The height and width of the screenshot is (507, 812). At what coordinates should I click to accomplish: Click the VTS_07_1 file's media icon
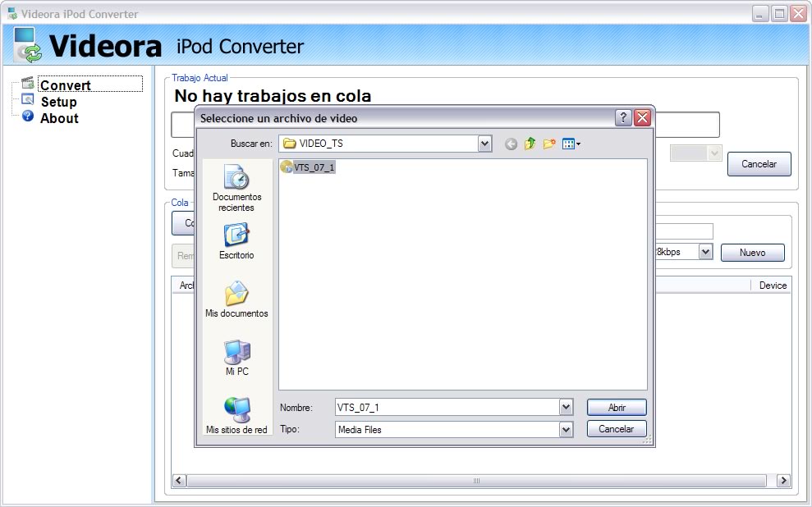point(286,167)
